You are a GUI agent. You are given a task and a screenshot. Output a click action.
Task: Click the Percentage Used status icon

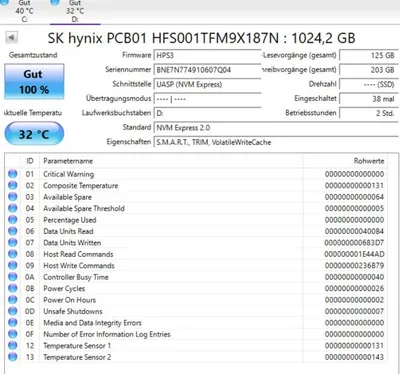[13, 220]
